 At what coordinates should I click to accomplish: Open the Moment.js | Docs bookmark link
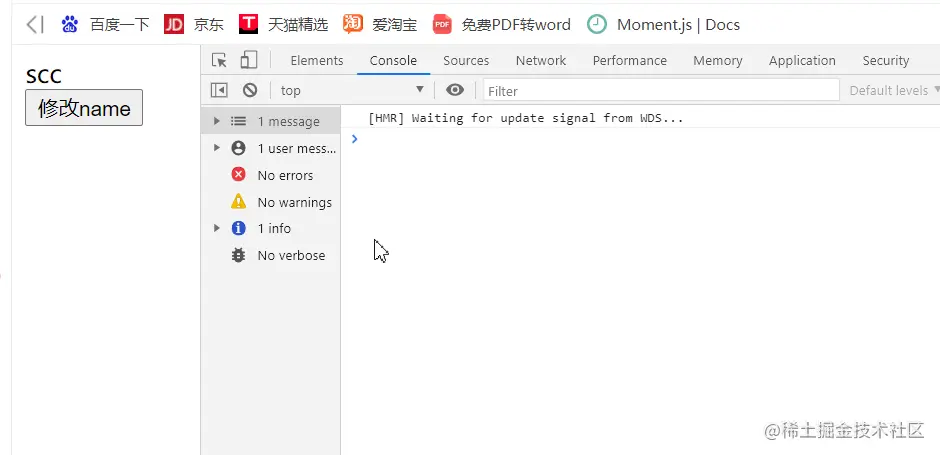[x=678, y=25]
